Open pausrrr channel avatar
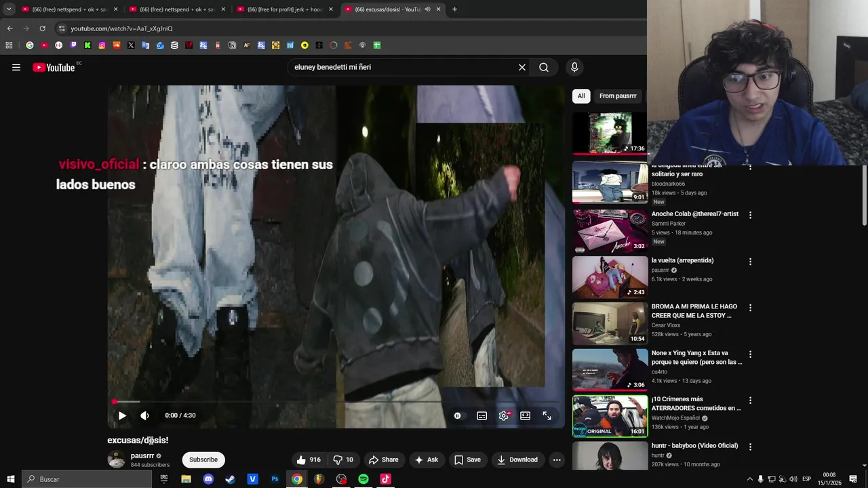 click(x=117, y=460)
